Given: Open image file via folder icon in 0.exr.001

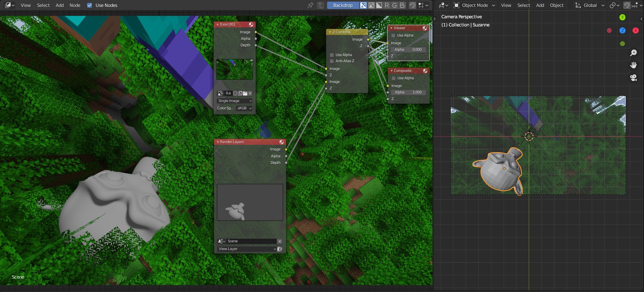Looking at the screenshot, I should (245, 94).
